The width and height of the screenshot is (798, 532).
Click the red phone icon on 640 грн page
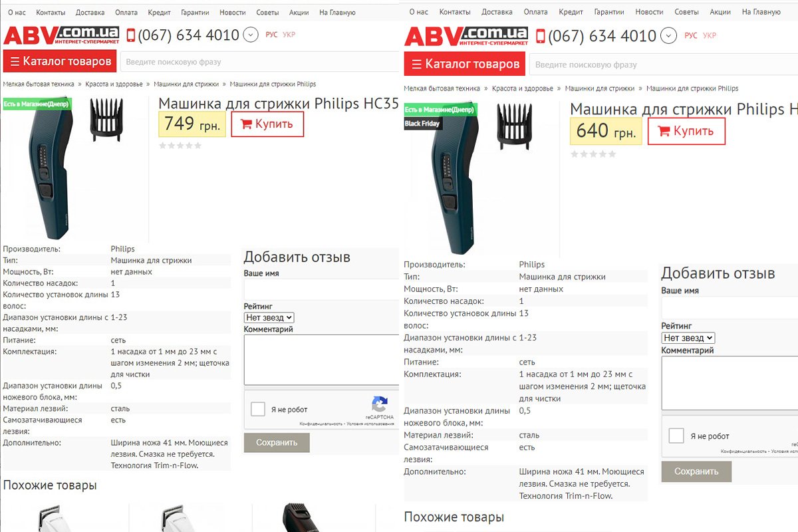[541, 37]
